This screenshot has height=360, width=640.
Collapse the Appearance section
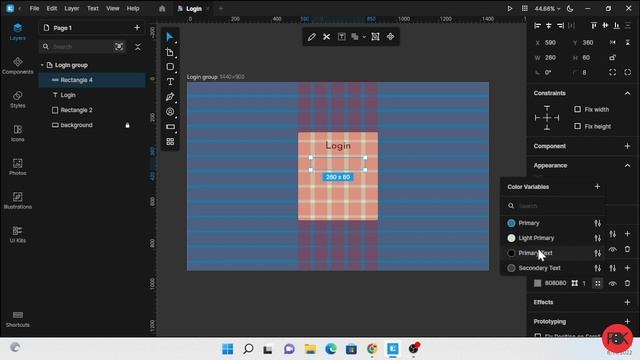tap(627, 165)
